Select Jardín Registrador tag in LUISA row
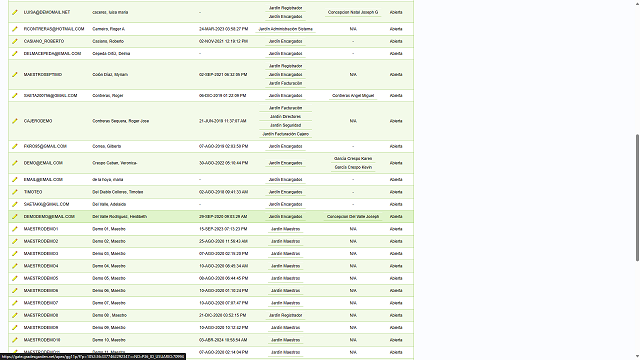640x360 pixels. [x=285, y=8]
